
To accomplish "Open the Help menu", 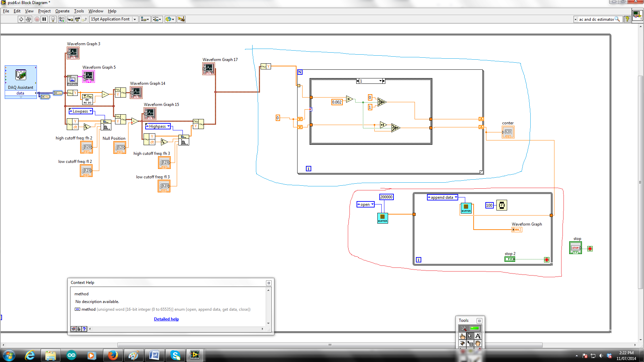I will 112,11.
